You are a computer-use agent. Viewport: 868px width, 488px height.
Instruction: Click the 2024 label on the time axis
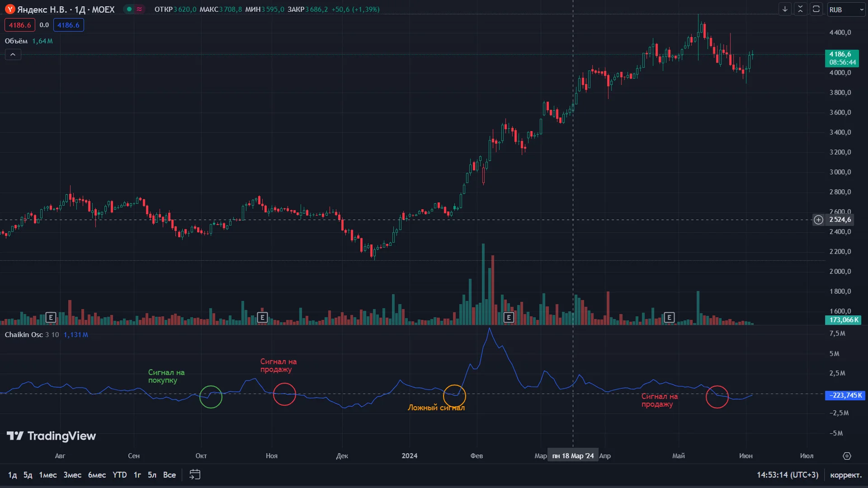click(x=410, y=456)
